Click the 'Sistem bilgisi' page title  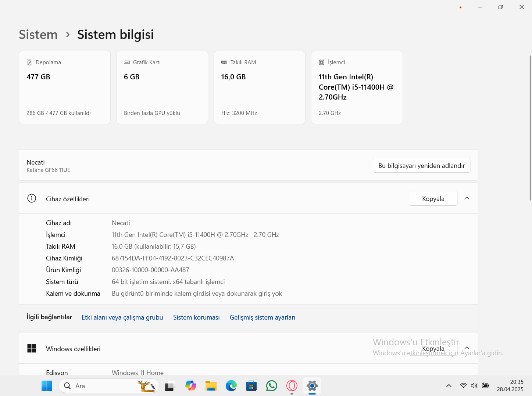coord(115,35)
